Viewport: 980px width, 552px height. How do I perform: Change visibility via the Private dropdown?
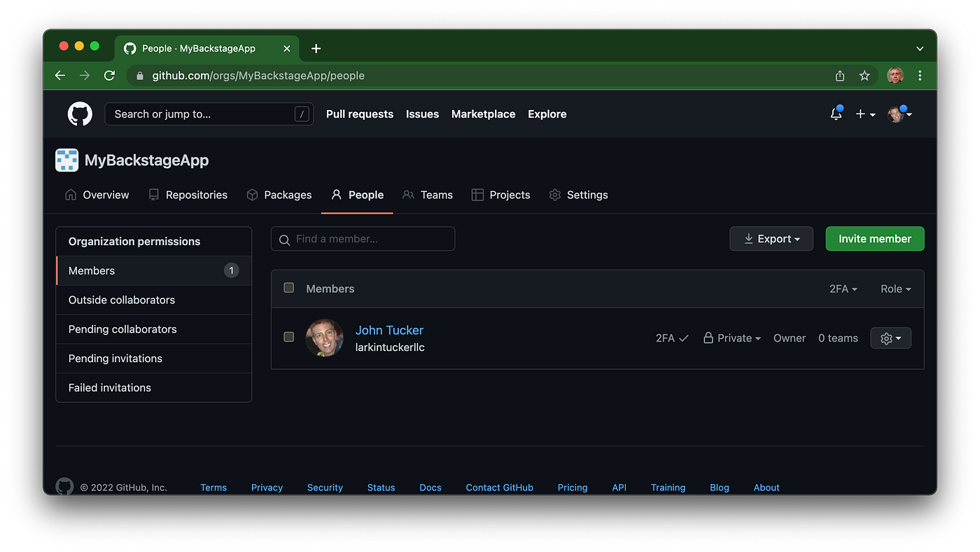pyautogui.click(x=731, y=338)
